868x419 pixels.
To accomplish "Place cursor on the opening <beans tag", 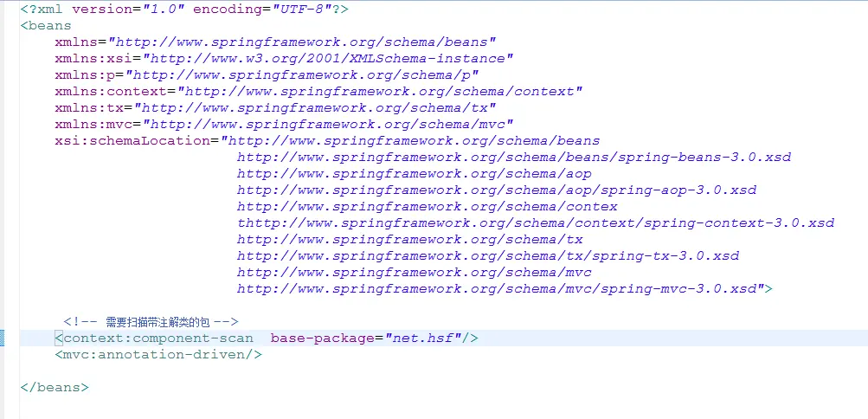I will [x=46, y=25].
